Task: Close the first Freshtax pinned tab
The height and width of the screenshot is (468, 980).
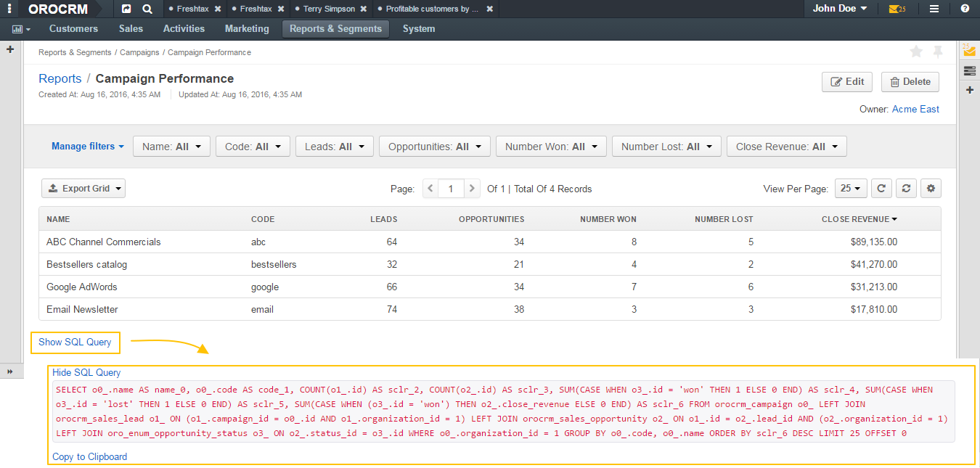Action: 218,9
